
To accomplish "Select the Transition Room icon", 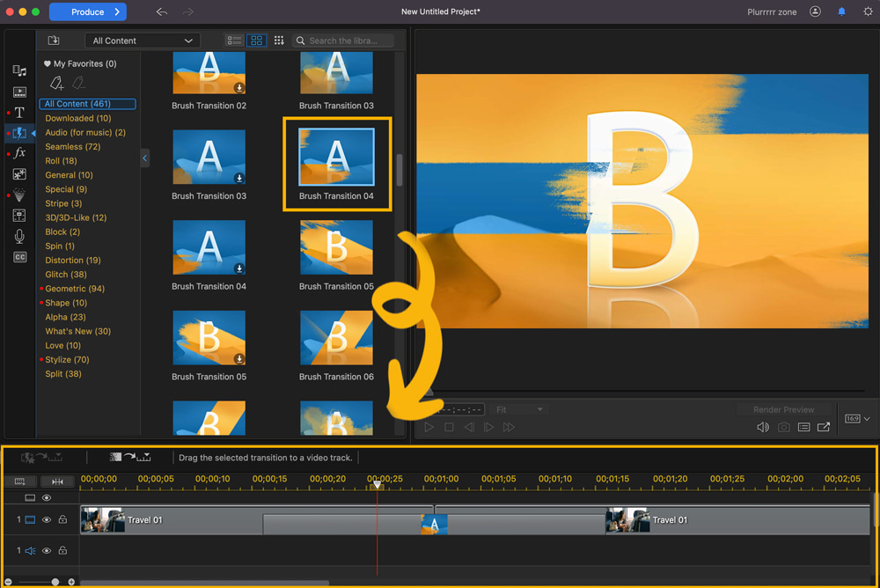I will coord(18,133).
